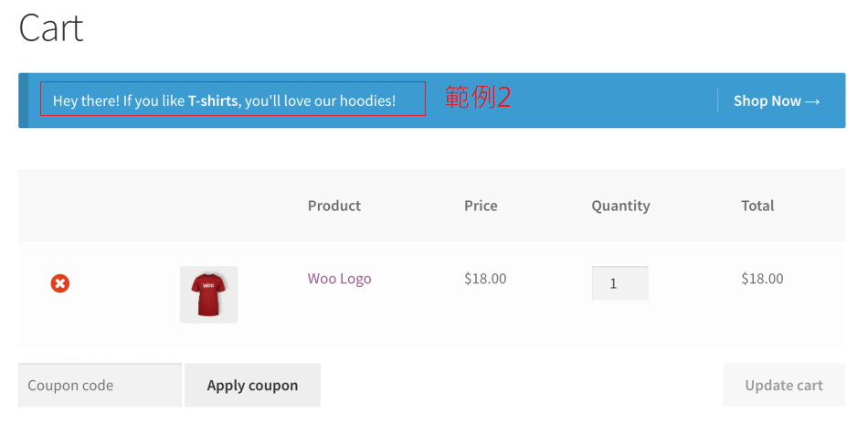Viewport: 868px width, 435px height.
Task: Click the arrow beside Shop Now
Action: 812,101
